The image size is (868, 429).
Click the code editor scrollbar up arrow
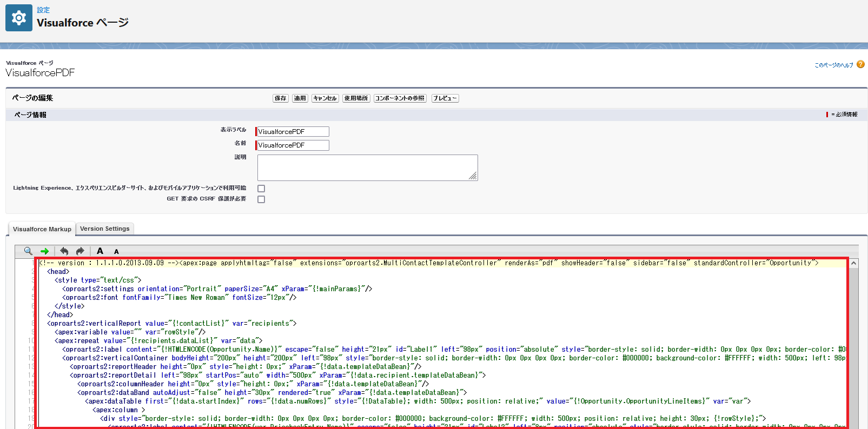click(x=853, y=263)
